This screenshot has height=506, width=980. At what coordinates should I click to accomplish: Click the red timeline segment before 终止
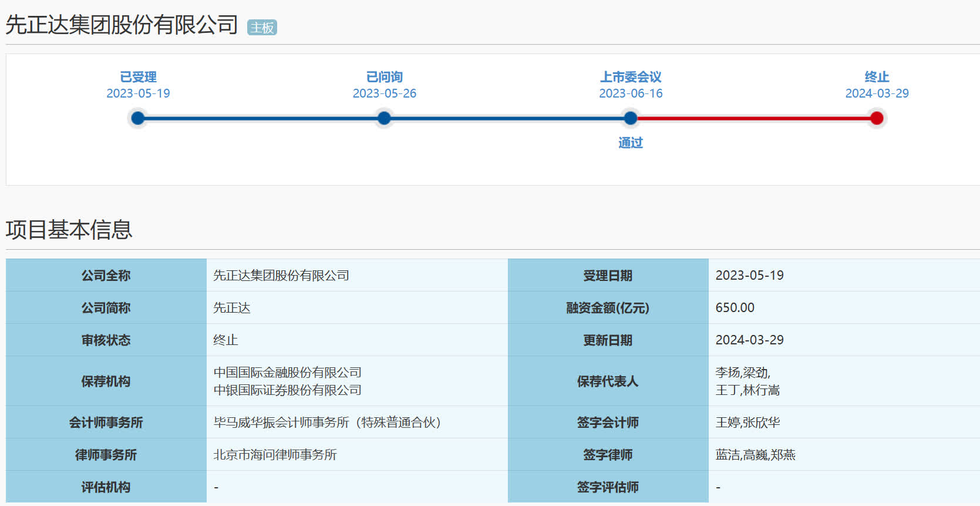753,119
